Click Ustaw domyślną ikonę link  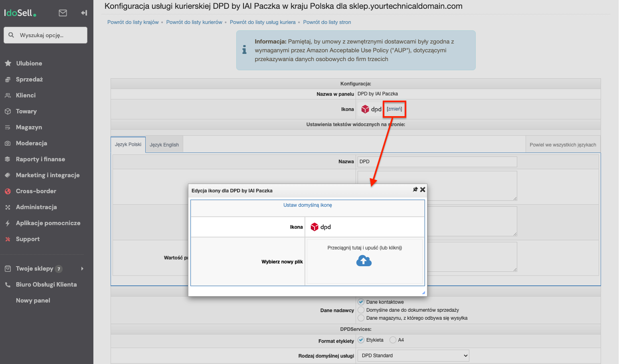308,205
